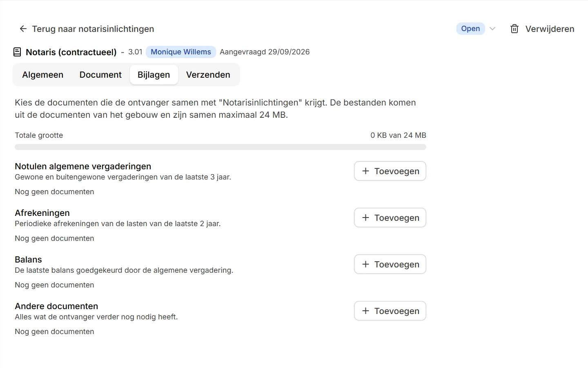
Task: Click the plus icon for Notulen algemene vergaderingen
Action: (365, 171)
